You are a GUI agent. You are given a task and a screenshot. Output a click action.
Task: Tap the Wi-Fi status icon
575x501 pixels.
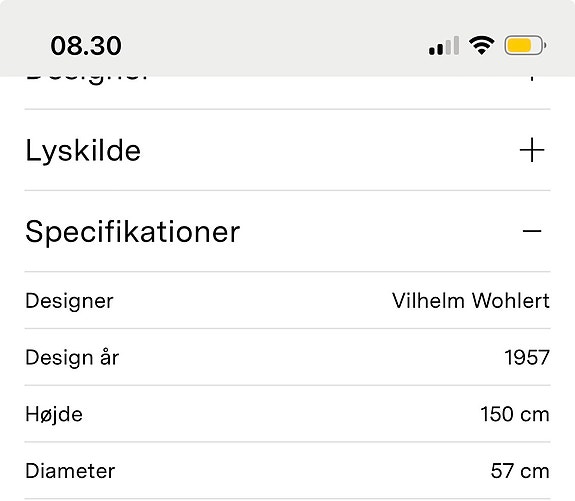(x=481, y=45)
